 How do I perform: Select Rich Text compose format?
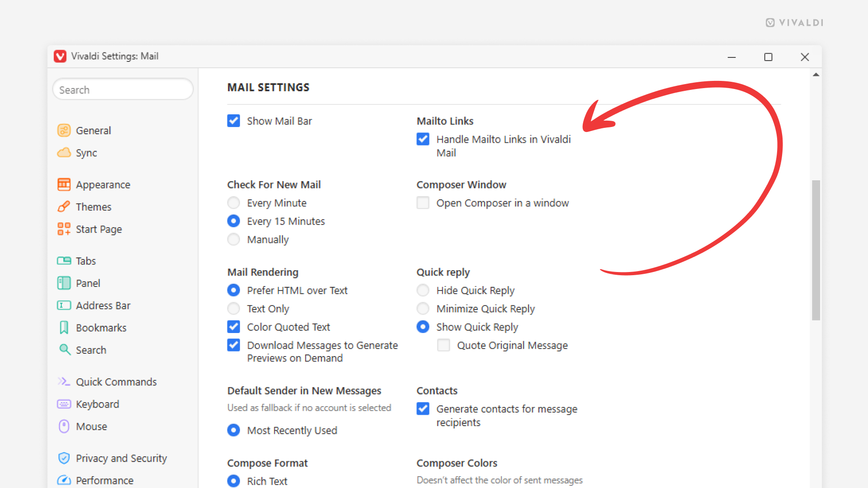233,481
